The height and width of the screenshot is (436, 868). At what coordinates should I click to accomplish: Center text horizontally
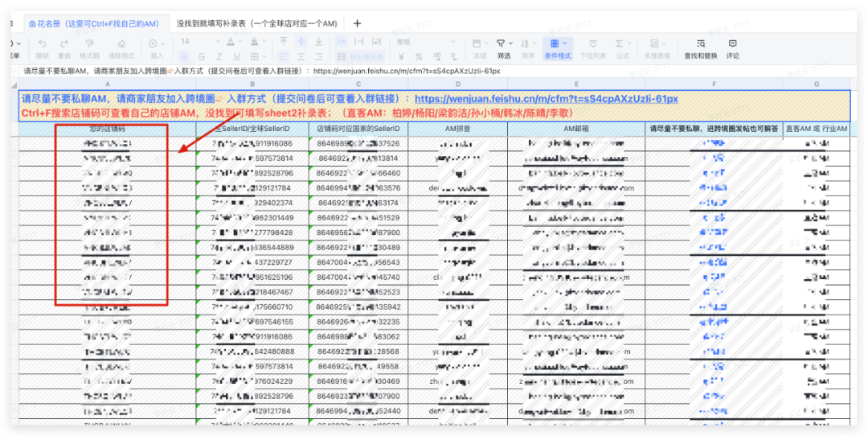[301, 56]
